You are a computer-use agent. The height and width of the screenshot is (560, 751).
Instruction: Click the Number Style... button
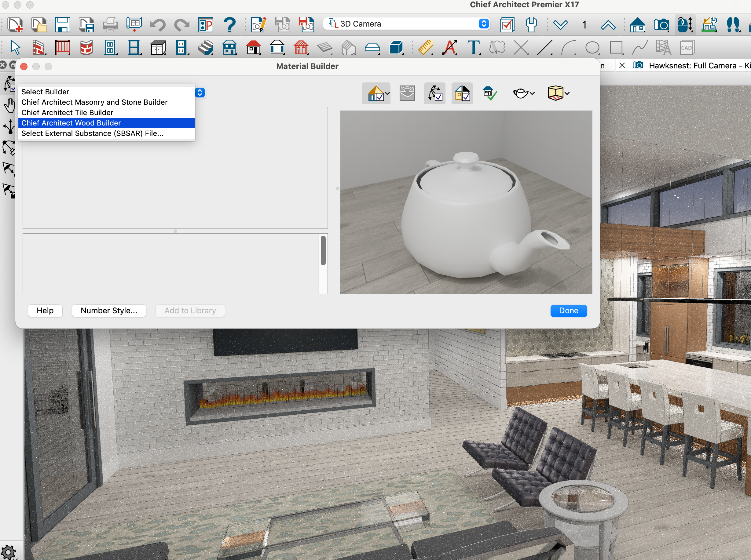(109, 311)
